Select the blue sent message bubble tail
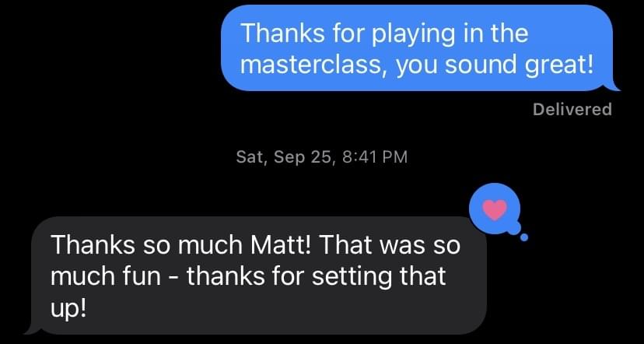The width and height of the screenshot is (644, 344). (x=613, y=86)
